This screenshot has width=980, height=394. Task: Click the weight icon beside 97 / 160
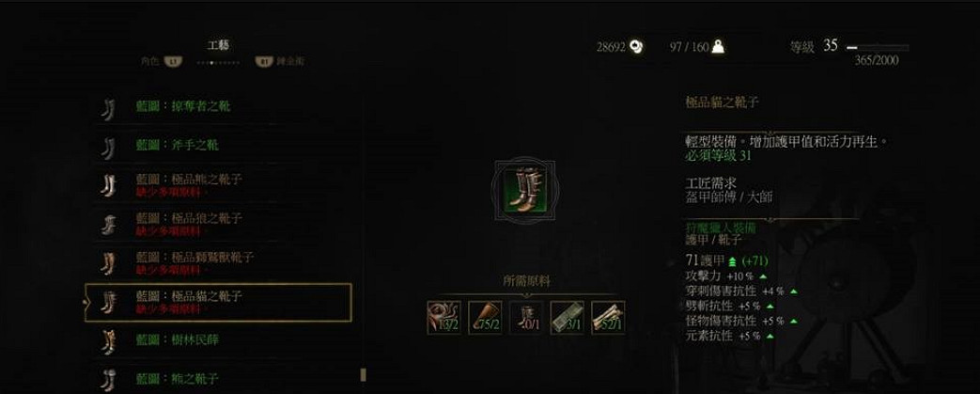click(x=718, y=47)
